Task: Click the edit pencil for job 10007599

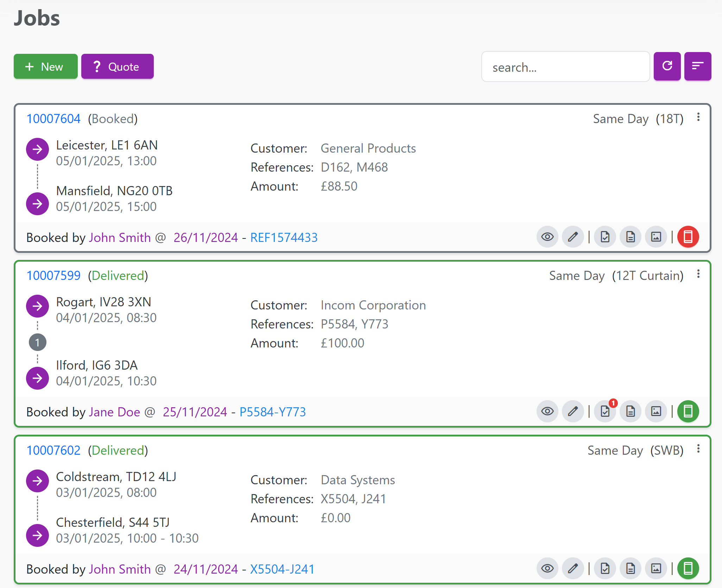Action: pos(573,411)
